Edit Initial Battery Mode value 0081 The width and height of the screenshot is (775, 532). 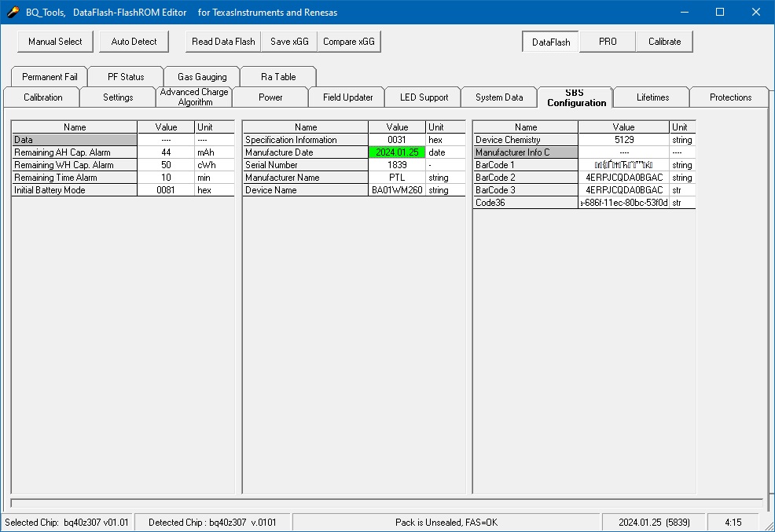coord(166,190)
